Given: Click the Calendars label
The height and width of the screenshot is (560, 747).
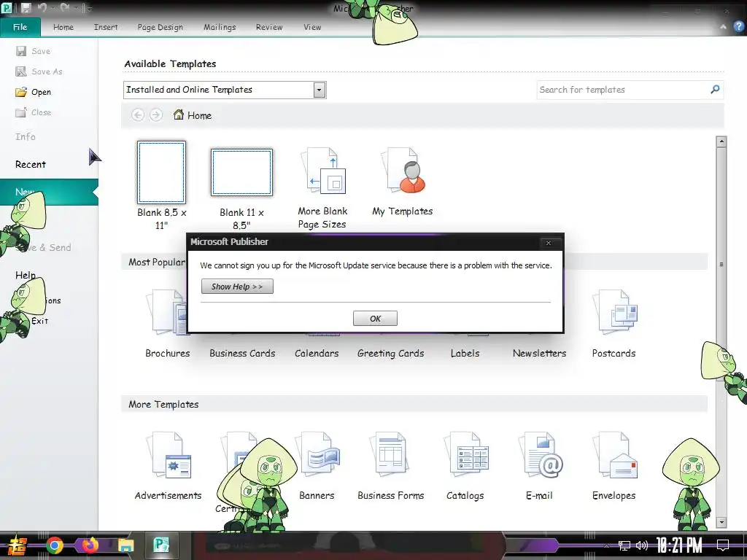Looking at the screenshot, I should (x=317, y=354).
